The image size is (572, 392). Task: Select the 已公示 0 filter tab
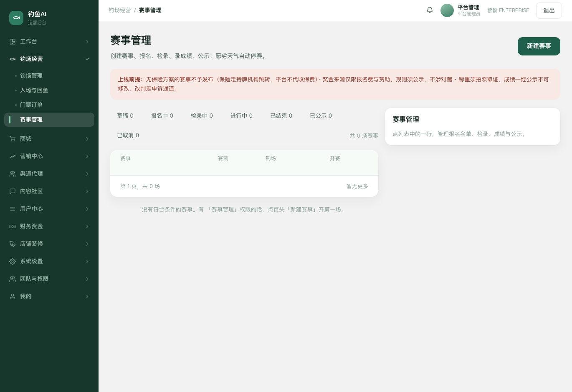321,116
